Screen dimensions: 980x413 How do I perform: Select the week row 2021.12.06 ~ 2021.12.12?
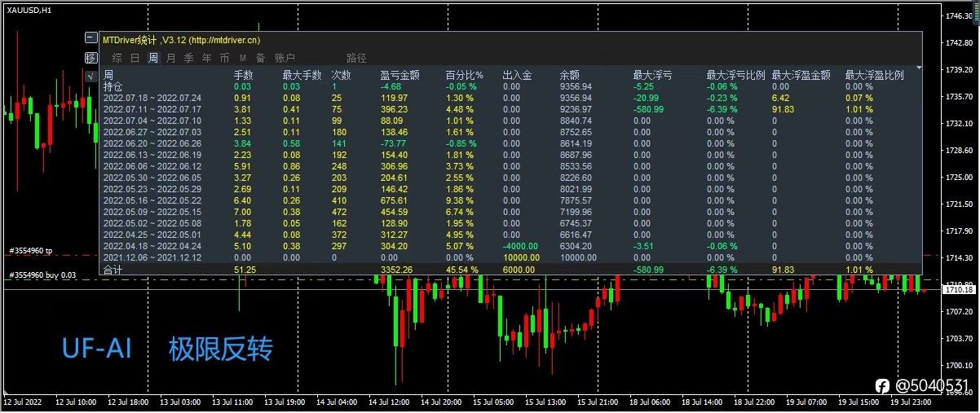(x=510, y=257)
